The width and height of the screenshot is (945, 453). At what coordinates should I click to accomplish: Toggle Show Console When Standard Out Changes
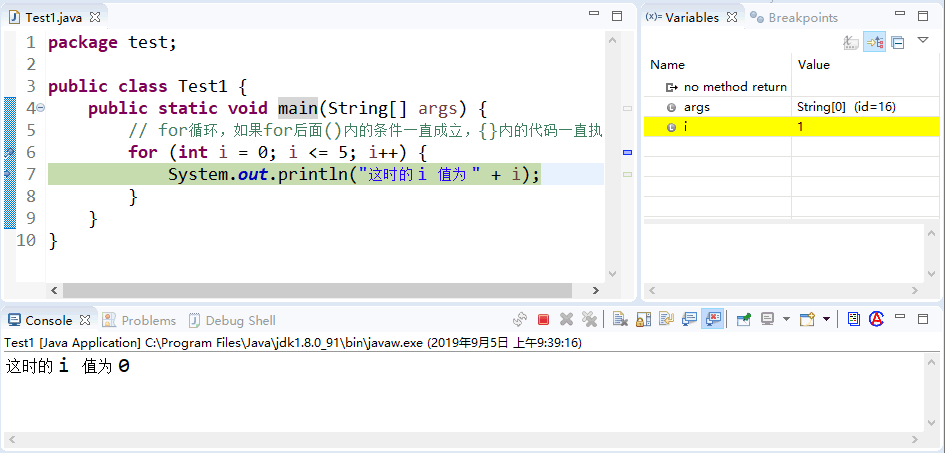click(689, 320)
